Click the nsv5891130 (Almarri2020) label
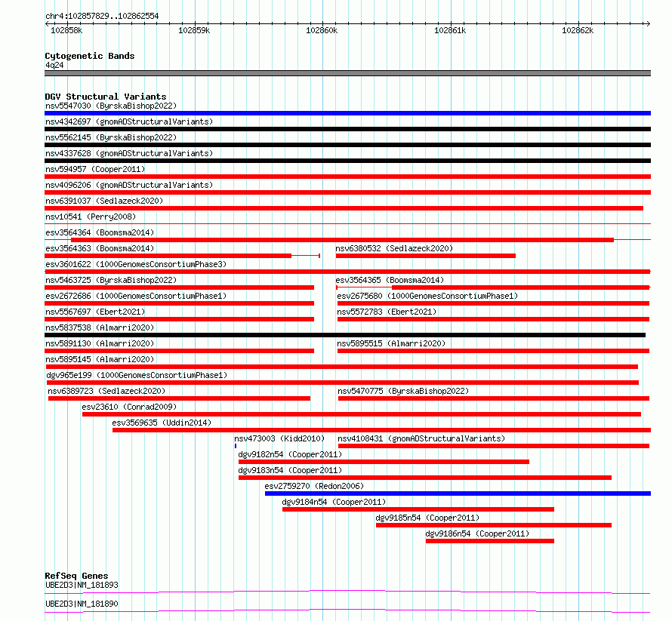 100,343
